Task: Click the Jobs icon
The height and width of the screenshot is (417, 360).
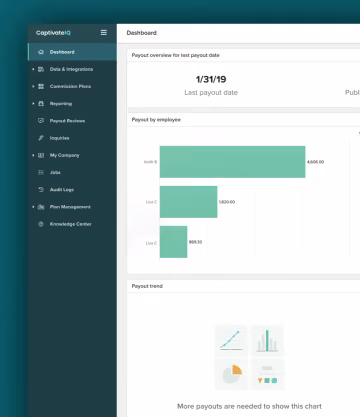Action: pyautogui.click(x=41, y=172)
